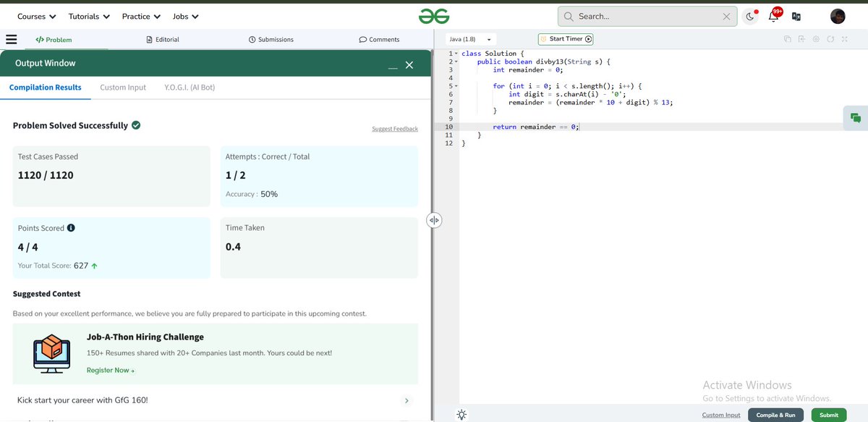Open the notifications bell
The height and width of the screenshot is (422, 868).
(x=774, y=16)
